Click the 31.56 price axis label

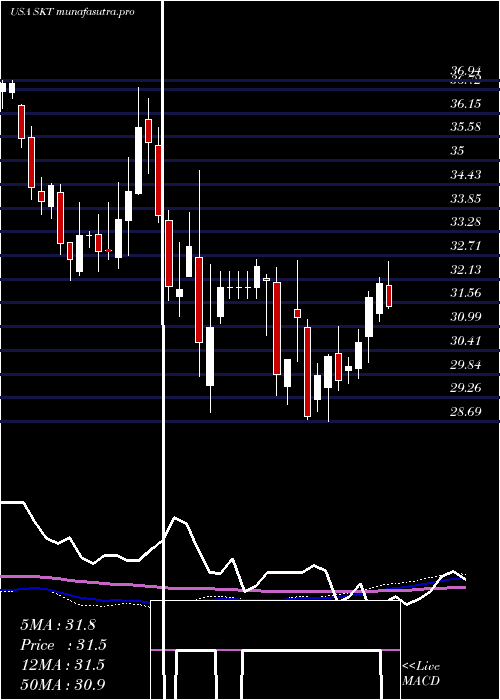[x=466, y=293]
